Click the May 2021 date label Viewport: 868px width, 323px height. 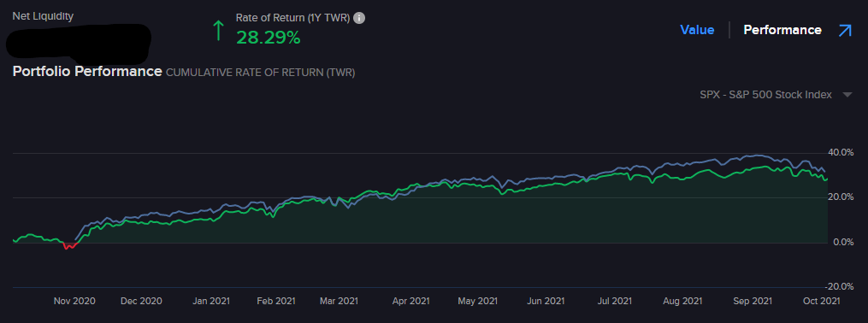click(x=477, y=301)
